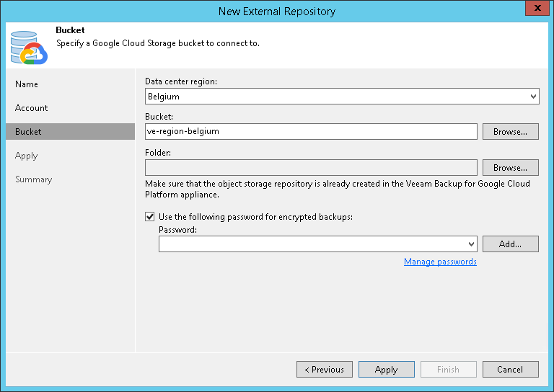Browse for a bucket

point(511,132)
